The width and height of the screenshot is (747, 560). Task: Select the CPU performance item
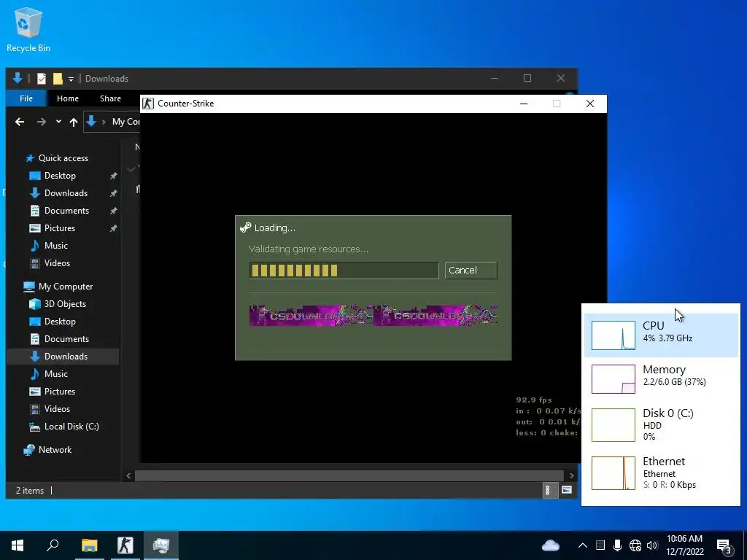(x=661, y=335)
